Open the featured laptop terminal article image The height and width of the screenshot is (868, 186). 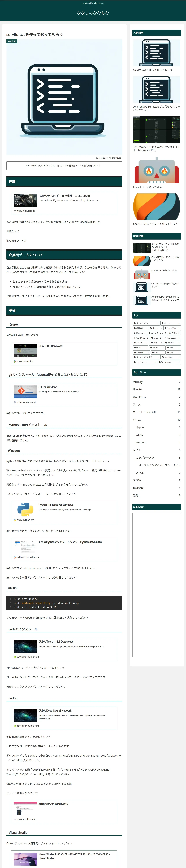pos(64,97)
